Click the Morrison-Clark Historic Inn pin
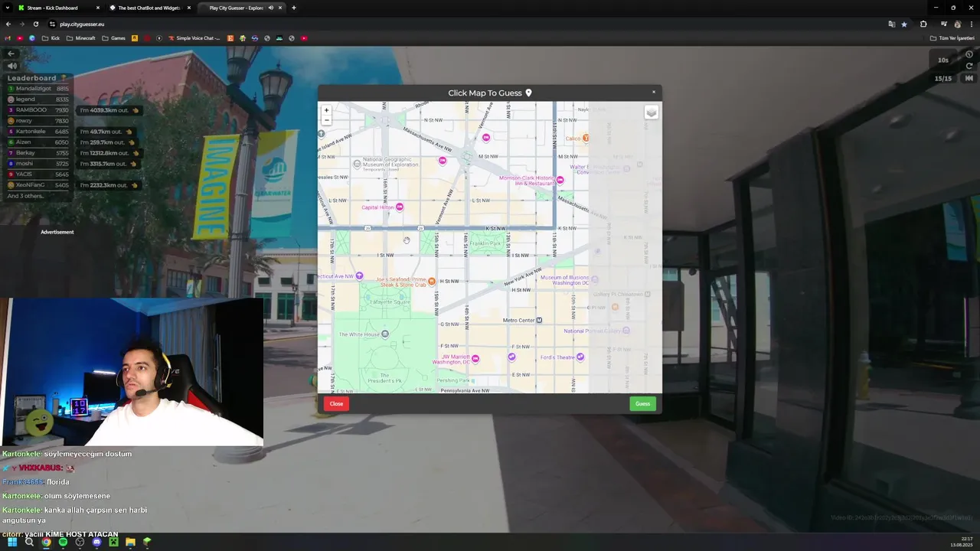Viewport: 980px width, 551px height. pos(560,181)
